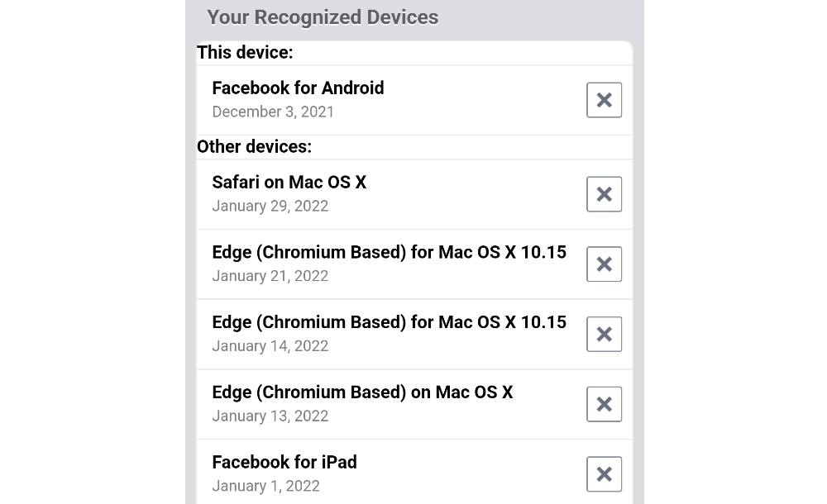The height and width of the screenshot is (504, 827).
Task: Open the Edge for Mac OS X 10.15 entry dated January 21
Action: [389, 252]
